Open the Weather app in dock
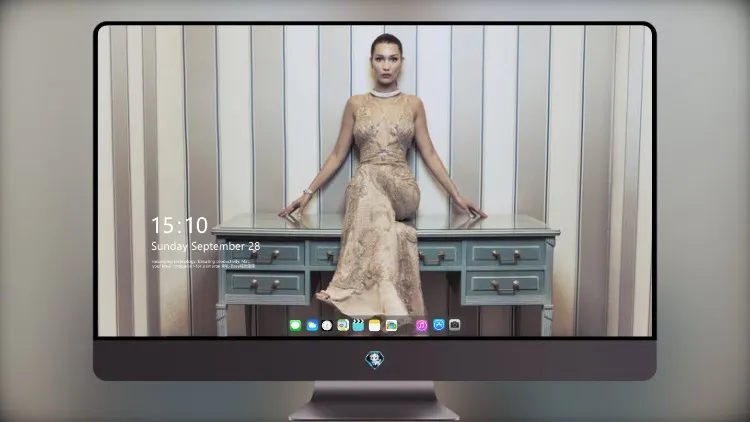The width and height of the screenshot is (750, 422). [x=312, y=325]
